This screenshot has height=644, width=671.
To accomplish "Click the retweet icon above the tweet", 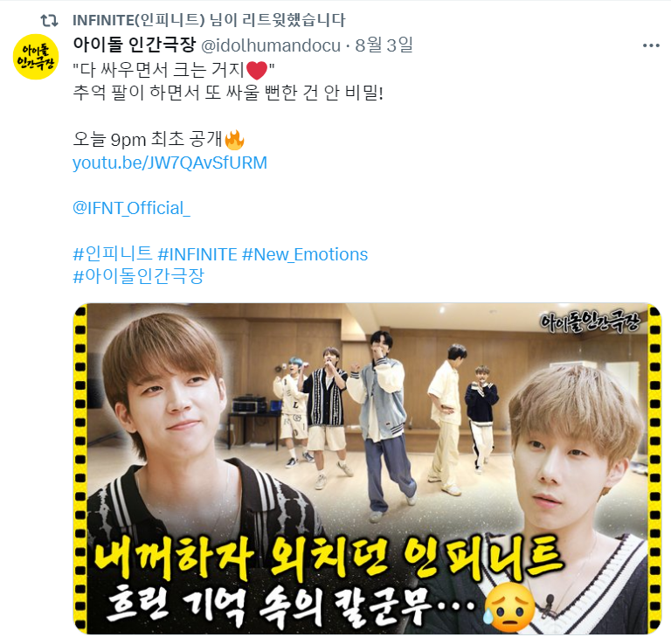I will click(x=49, y=20).
